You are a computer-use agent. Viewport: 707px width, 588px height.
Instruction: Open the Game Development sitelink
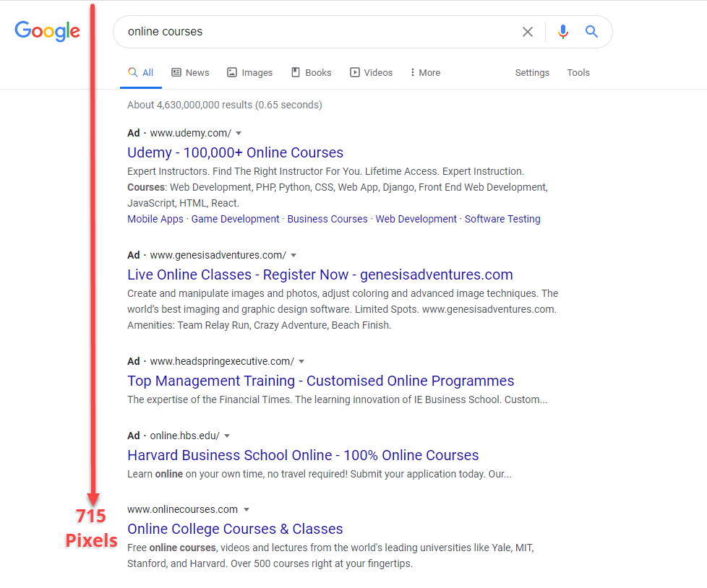click(x=236, y=219)
